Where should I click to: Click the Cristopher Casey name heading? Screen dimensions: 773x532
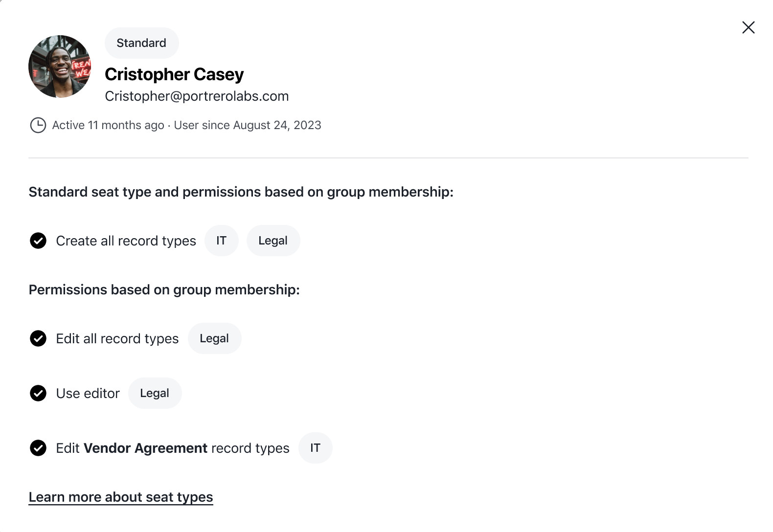point(174,74)
